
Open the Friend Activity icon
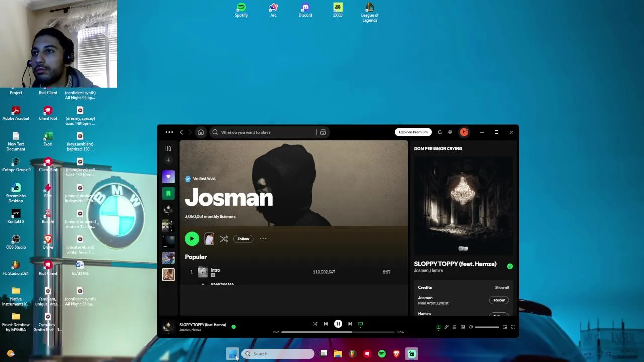450,132
